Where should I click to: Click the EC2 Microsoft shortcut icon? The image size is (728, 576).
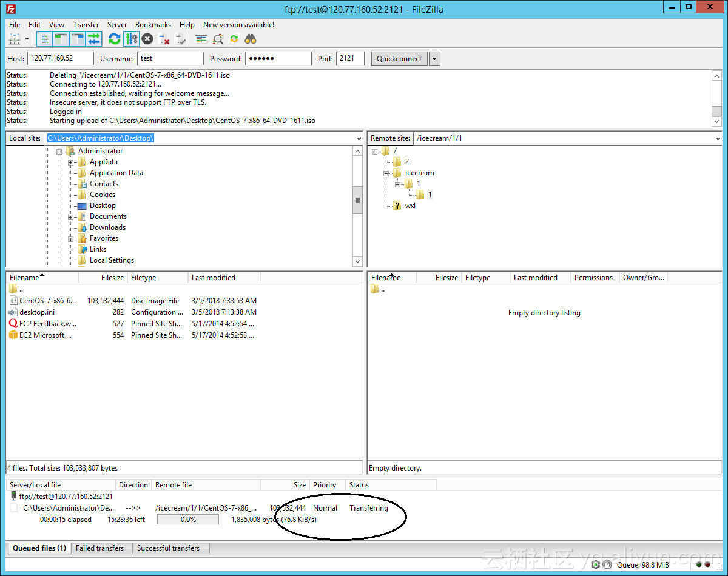pyautogui.click(x=13, y=335)
